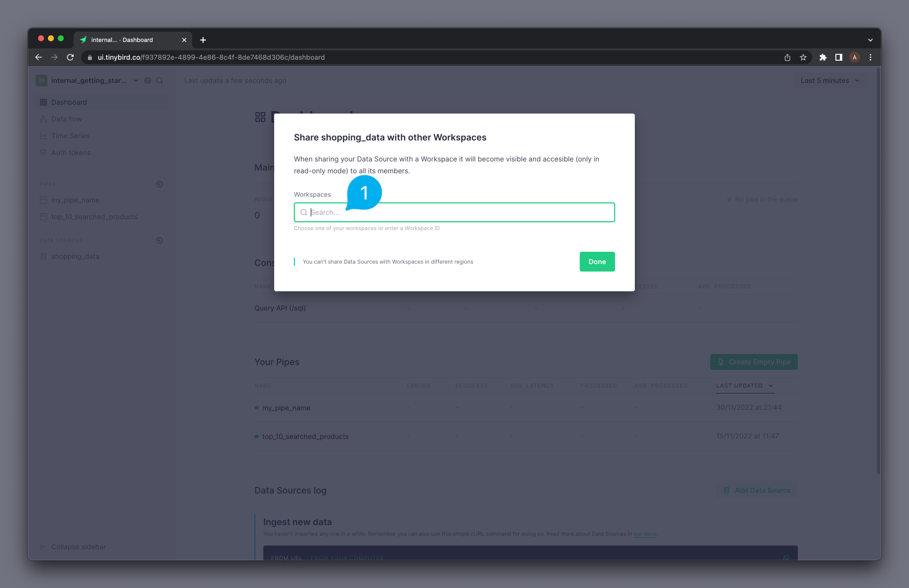Click the Add Data Source button
The width and height of the screenshot is (909, 588).
(x=757, y=490)
